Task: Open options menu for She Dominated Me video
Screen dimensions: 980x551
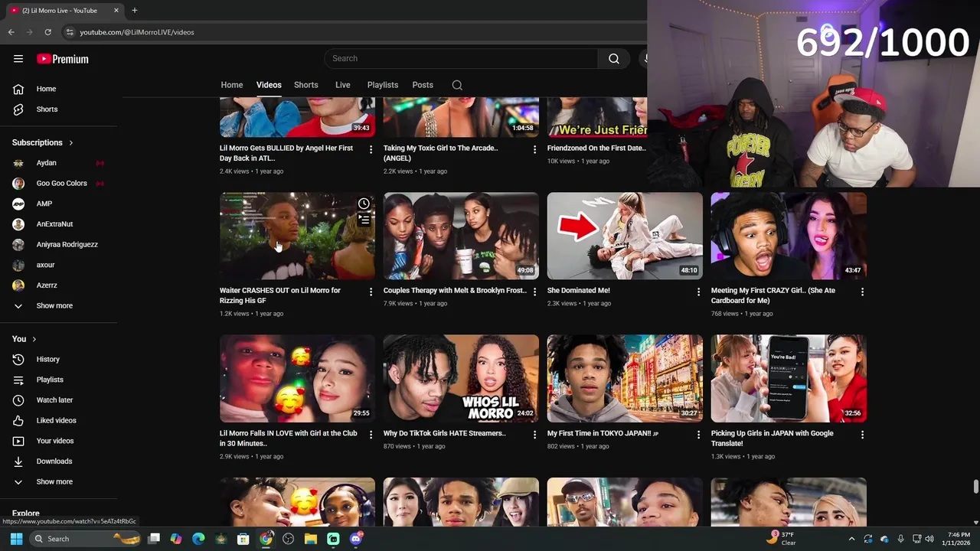Action: tap(698, 292)
